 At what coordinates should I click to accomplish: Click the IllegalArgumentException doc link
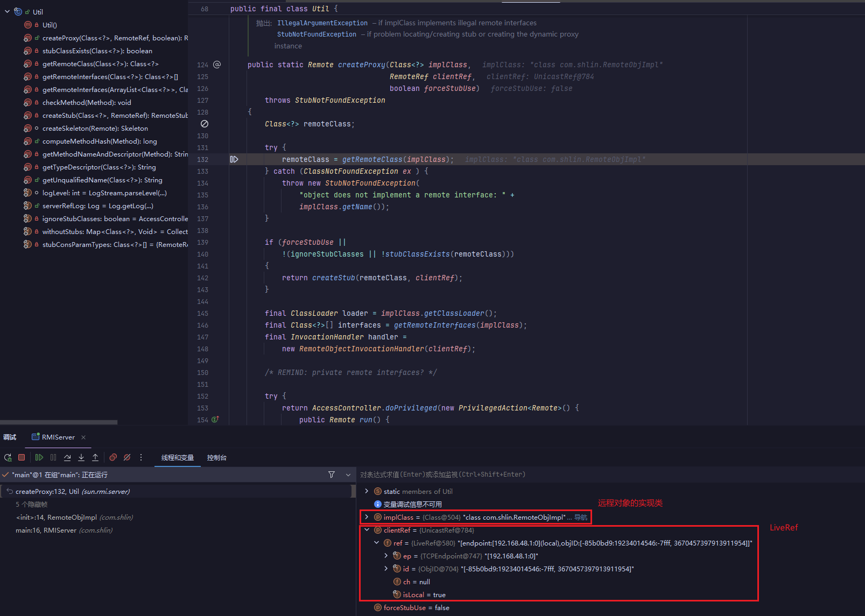click(322, 23)
